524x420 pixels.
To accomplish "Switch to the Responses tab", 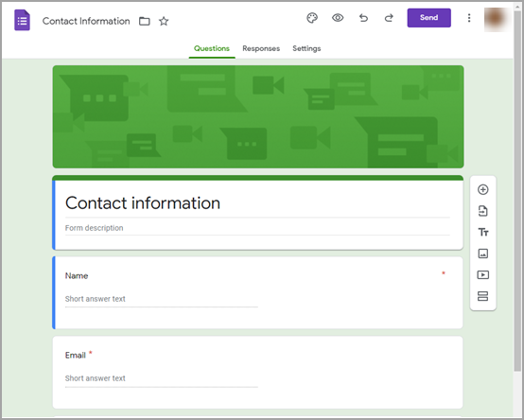I will [x=261, y=48].
